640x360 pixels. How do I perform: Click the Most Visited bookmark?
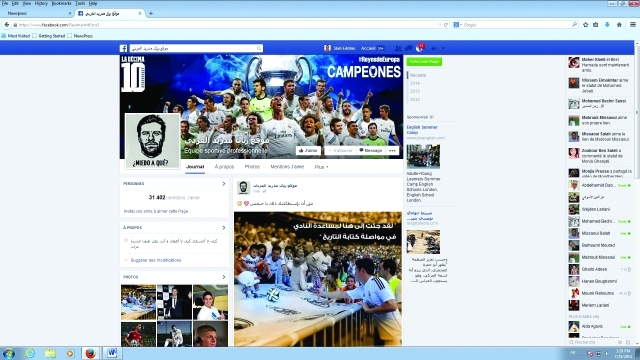click(16, 36)
